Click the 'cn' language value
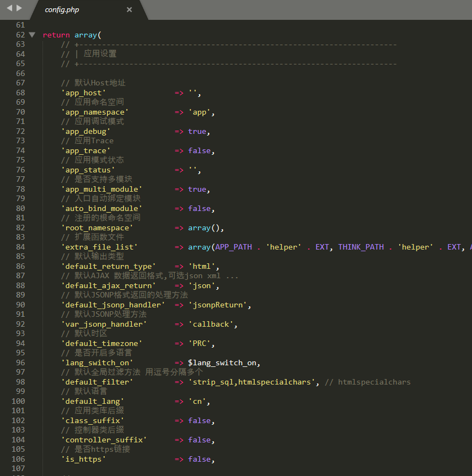The image size is (472, 476). coord(197,401)
